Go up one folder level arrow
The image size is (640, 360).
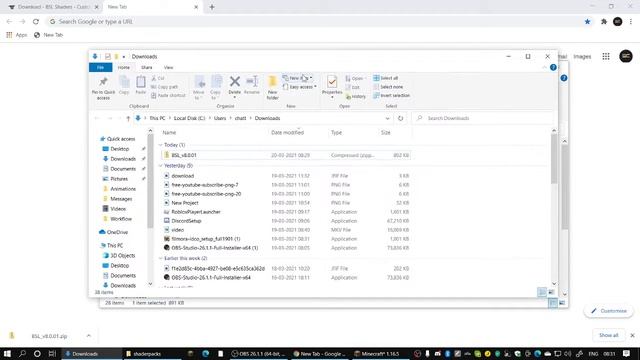pyautogui.click(x=128, y=118)
